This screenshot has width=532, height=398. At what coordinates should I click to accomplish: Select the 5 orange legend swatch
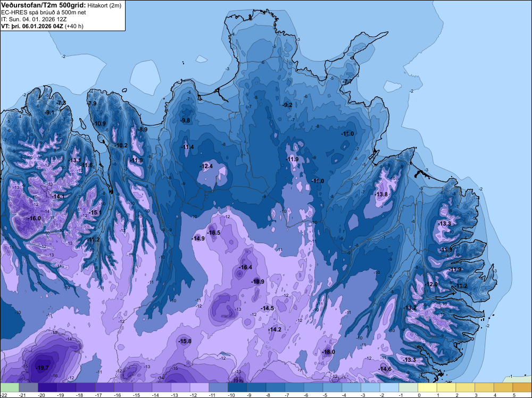522,387
